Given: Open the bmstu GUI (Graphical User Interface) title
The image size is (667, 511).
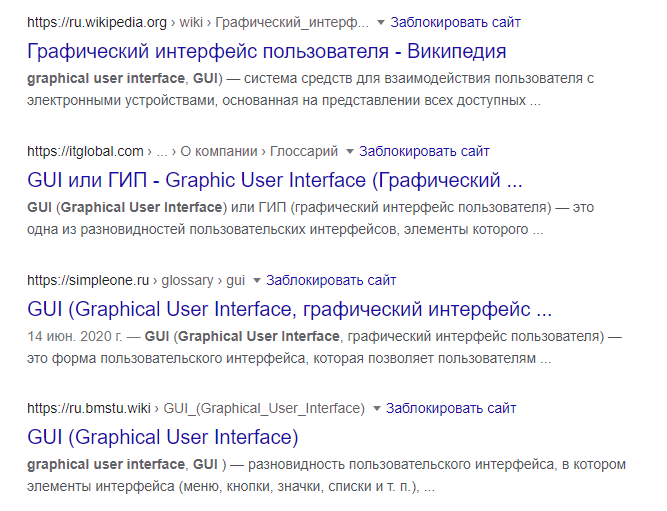Looking at the screenshot, I should tap(162, 437).
